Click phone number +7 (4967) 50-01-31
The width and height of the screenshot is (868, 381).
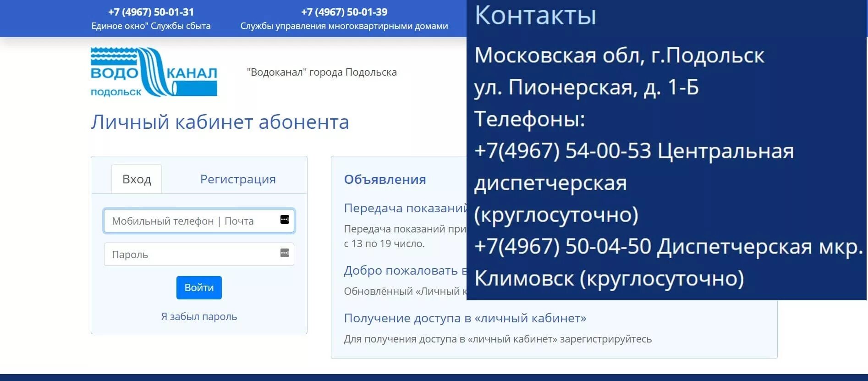click(x=151, y=12)
